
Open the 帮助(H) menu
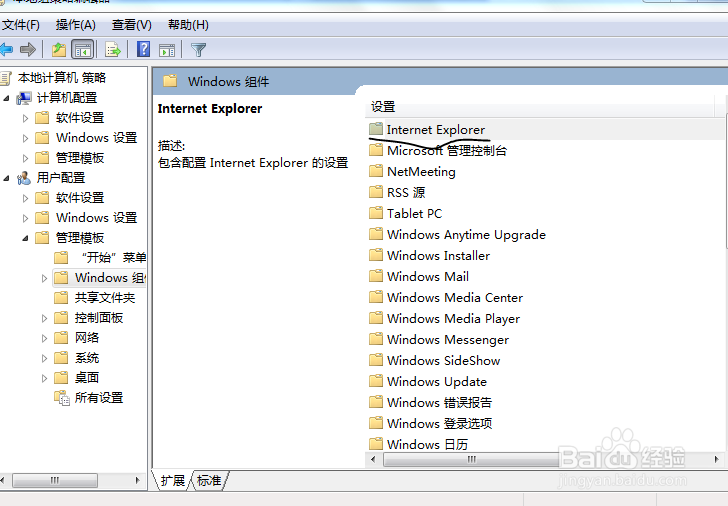click(x=188, y=25)
